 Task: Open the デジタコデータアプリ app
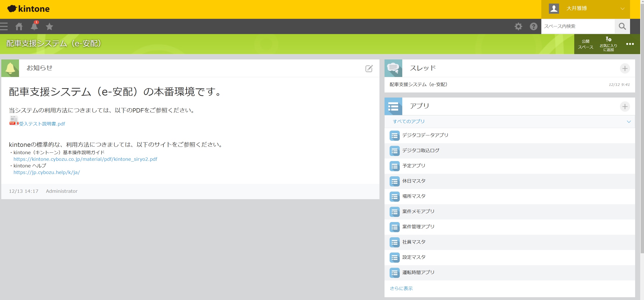tap(425, 135)
